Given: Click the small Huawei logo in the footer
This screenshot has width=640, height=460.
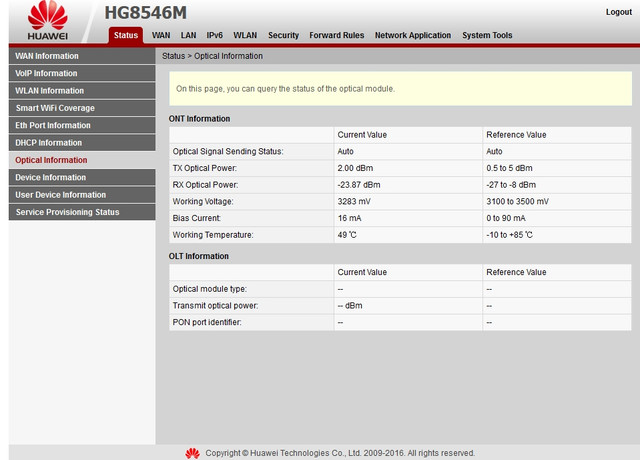Looking at the screenshot, I should (192, 453).
